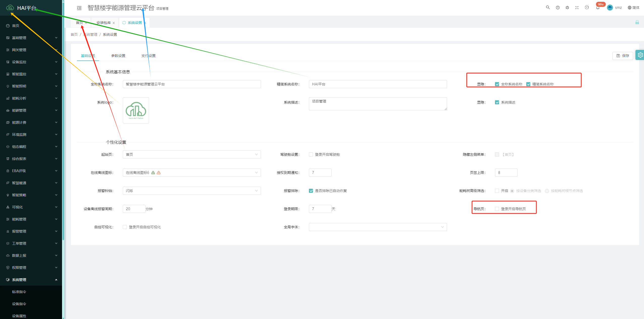
Task: Expand 综合报表 sidebar menu
Action: coord(31,159)
